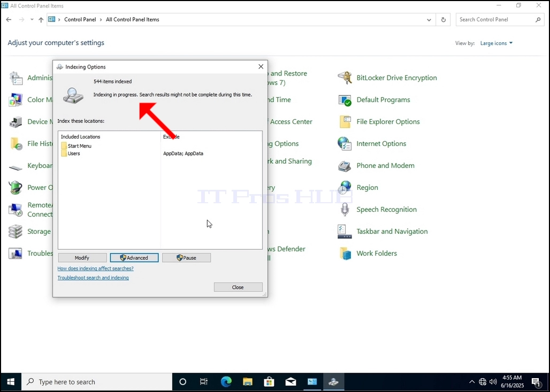
Task: Click the 'AppData; AppData' exclude entry
Action: coord(183,153)
